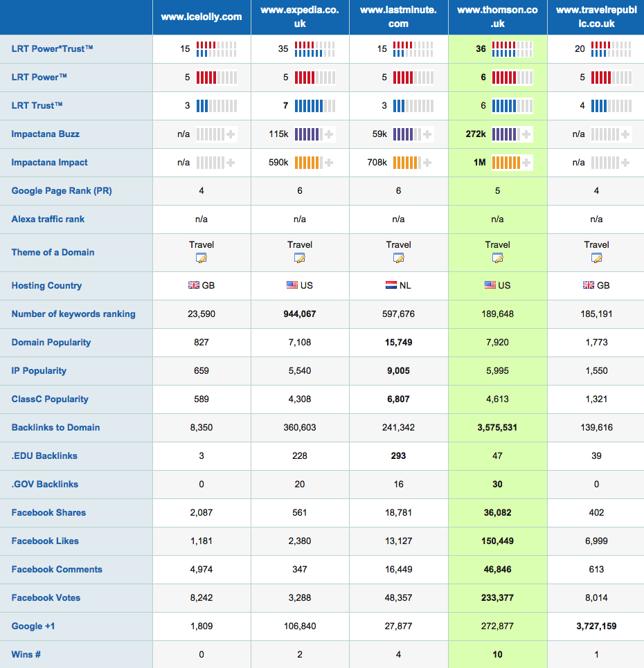Open the Theme of a Domain link
Viewport: 644px width, 668px height.
click(53, 252)
